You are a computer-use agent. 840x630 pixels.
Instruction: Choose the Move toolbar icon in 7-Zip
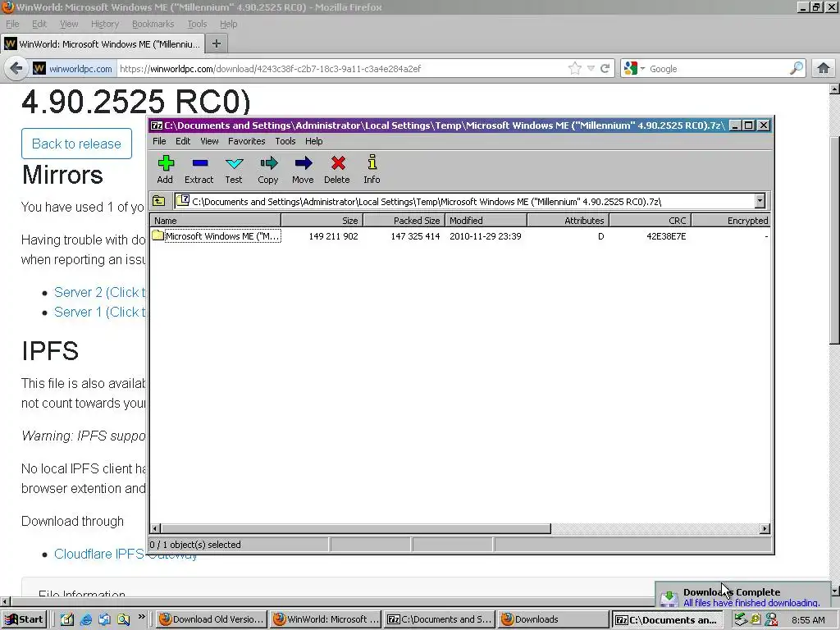point(303,169)
